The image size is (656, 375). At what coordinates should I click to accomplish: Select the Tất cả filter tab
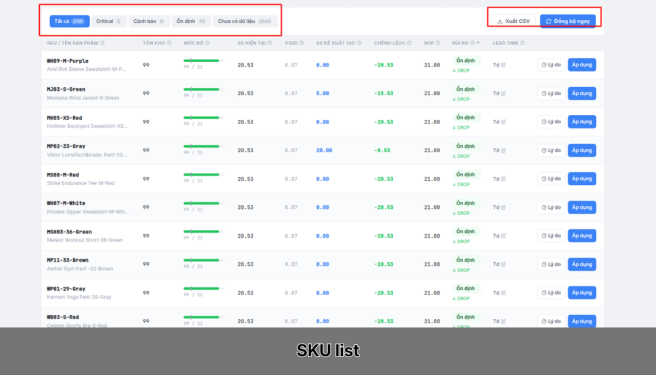click(x=69, y=21)
